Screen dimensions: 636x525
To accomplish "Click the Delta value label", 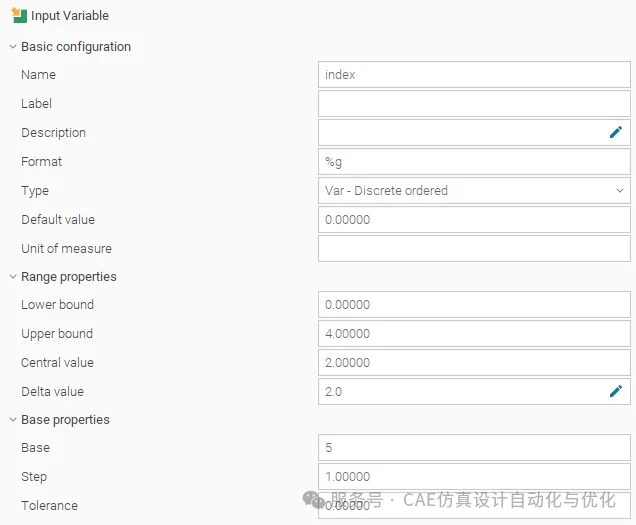I will point(53,392).
